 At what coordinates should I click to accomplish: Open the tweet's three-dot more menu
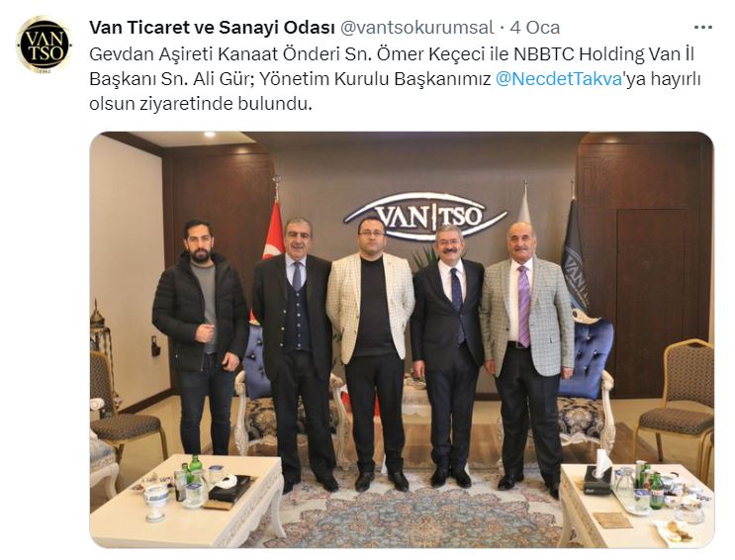point(703,28)
